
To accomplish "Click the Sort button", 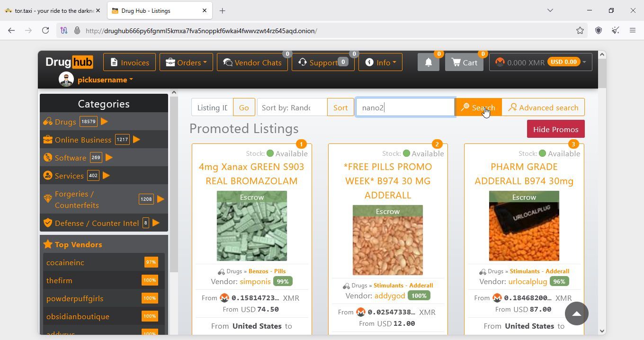I will tap(340, 107).
